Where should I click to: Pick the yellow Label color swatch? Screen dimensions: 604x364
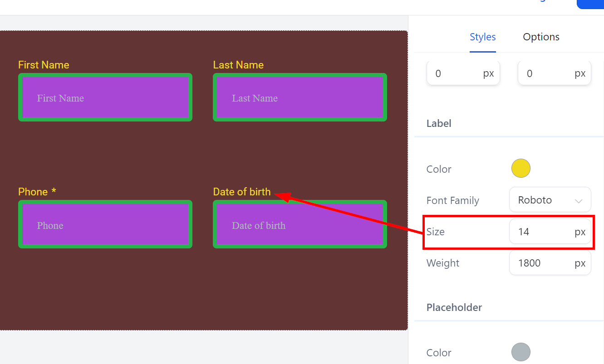(x=521, y=168)
